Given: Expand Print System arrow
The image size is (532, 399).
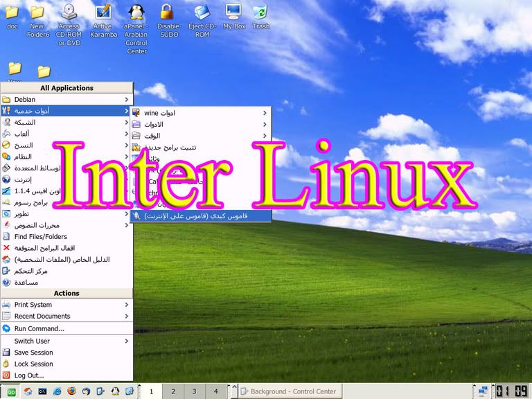Looking at the screenshot, I should (127, 305).
